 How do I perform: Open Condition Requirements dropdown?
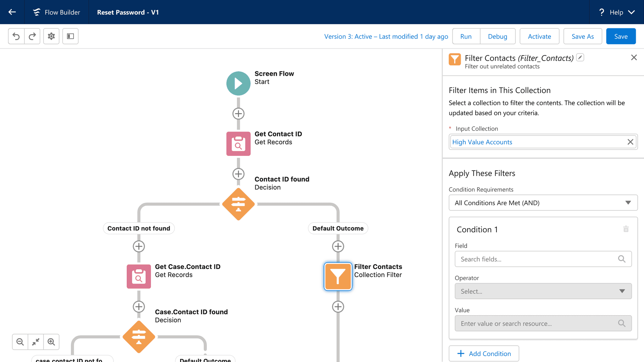[543, 203]
